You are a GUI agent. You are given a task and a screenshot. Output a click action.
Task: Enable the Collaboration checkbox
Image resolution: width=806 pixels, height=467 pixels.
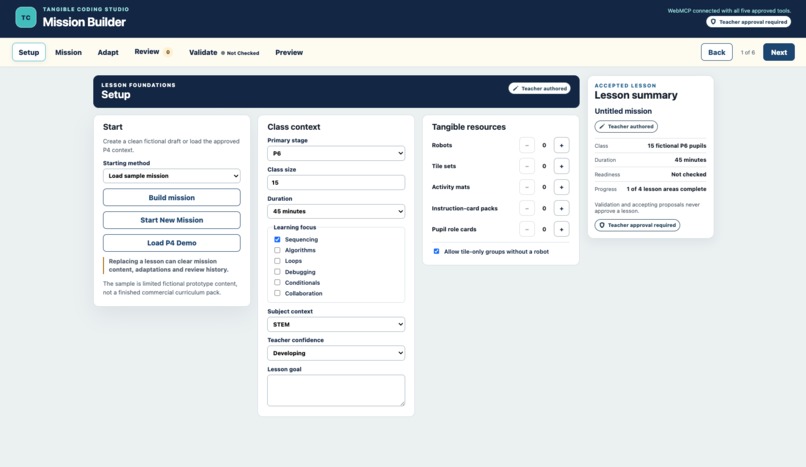point(277,293)
